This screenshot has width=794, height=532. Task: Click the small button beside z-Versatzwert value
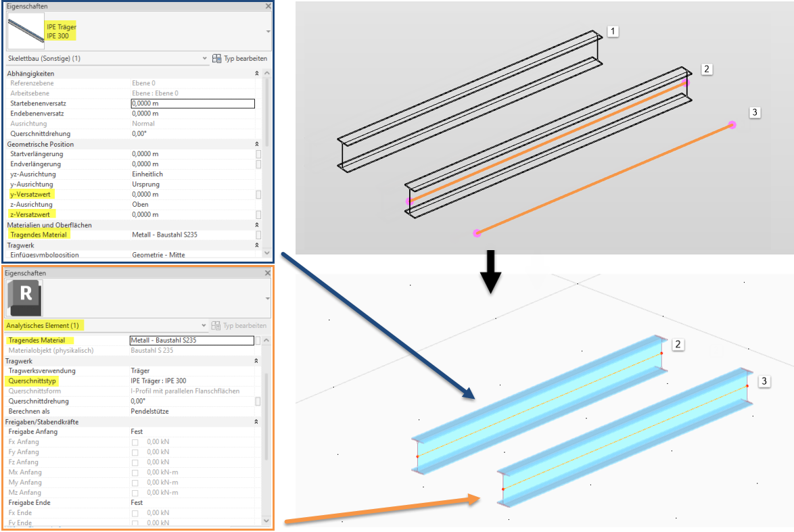(258, 214)
